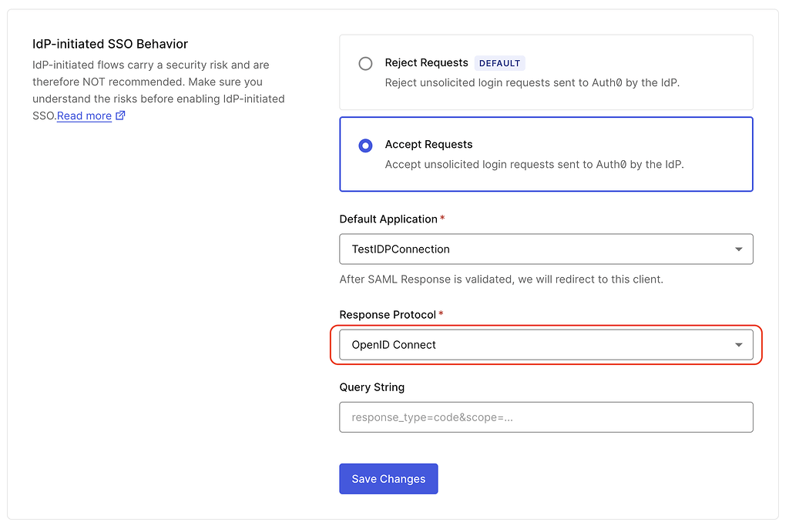The image size is (789, 532).
Task: Open the Read more link
Action: point(84,115)
